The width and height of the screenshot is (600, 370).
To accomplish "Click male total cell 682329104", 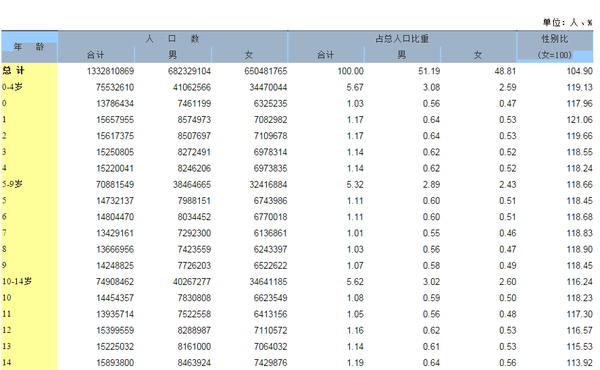I will coord(189,71).
